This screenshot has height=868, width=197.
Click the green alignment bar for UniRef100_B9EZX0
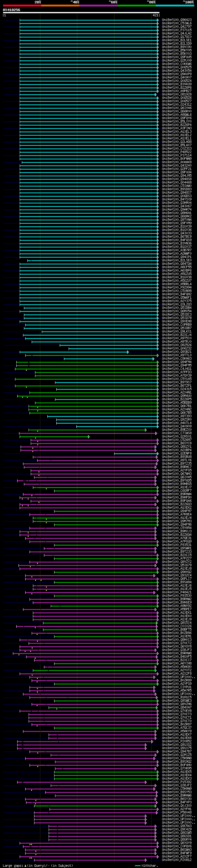(x=88, y=430)
